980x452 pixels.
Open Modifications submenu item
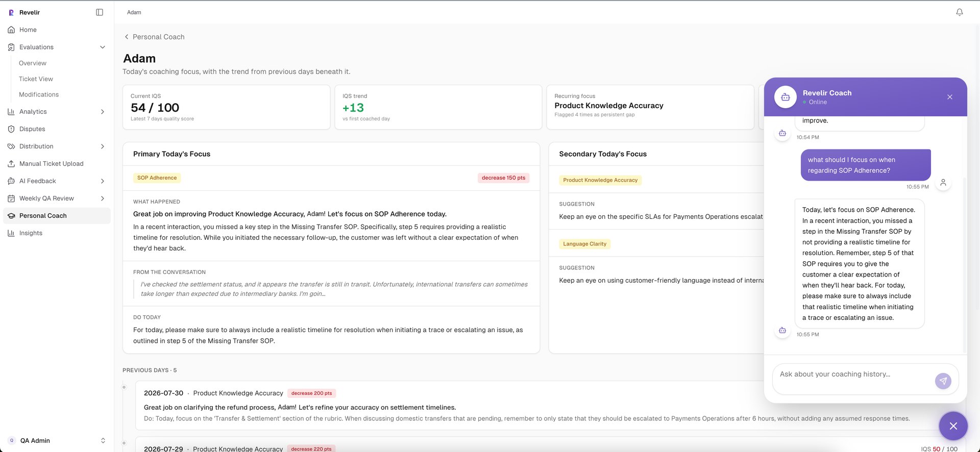pos(39,94)
